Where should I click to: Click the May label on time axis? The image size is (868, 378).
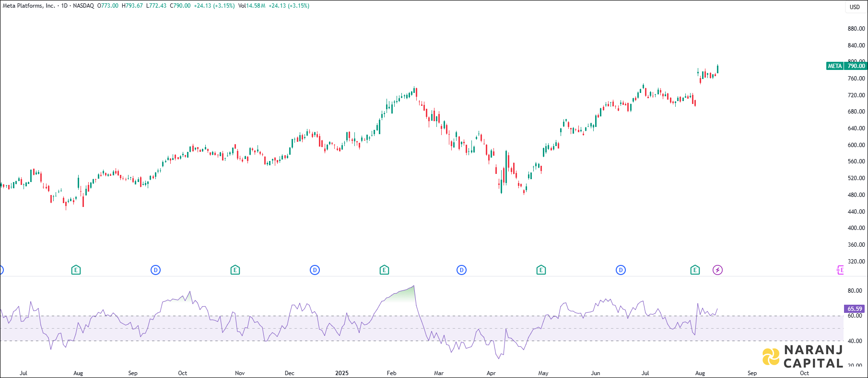point(543,373)
